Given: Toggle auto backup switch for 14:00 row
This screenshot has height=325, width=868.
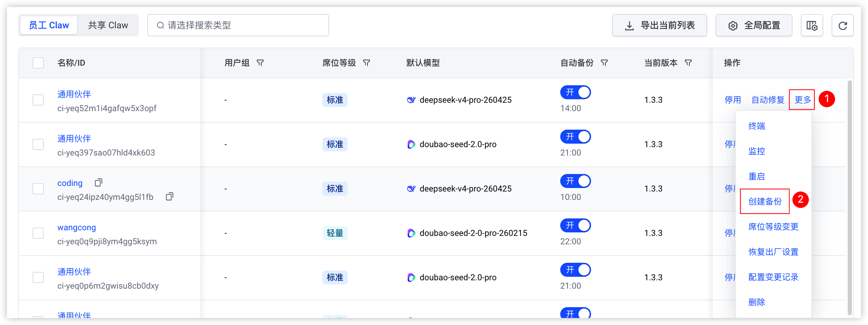Looking at the screenshot, I should click(x=575, y=92).
